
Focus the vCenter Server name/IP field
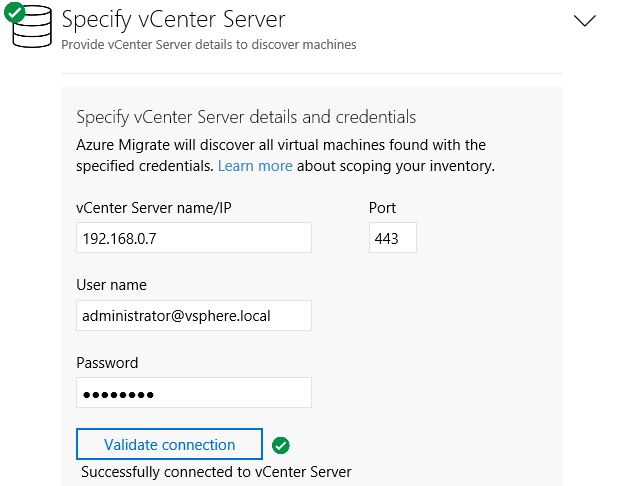[194, 238]
